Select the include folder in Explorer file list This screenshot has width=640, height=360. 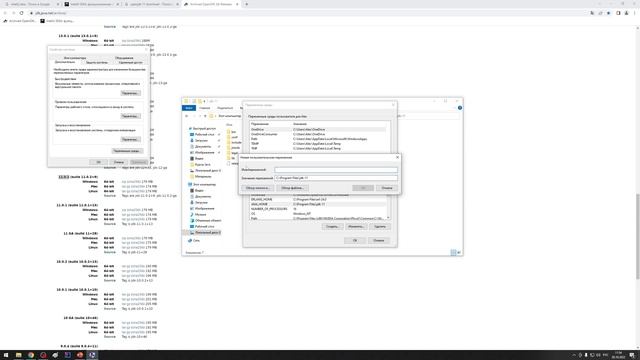tap(234, 142)
